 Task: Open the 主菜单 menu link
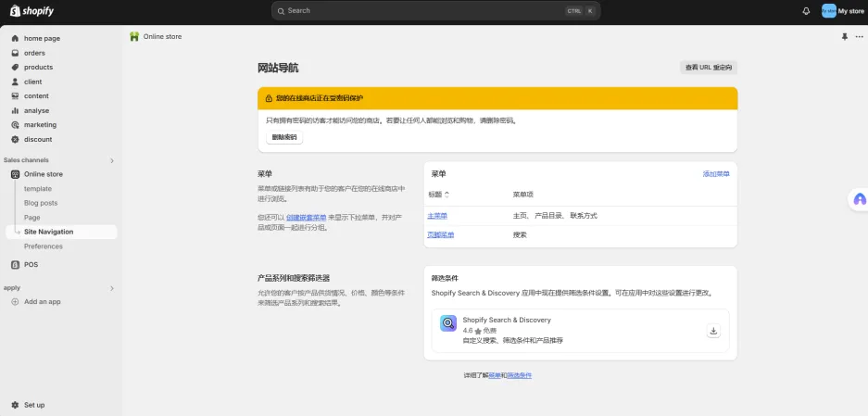click(x=437, y=216)
